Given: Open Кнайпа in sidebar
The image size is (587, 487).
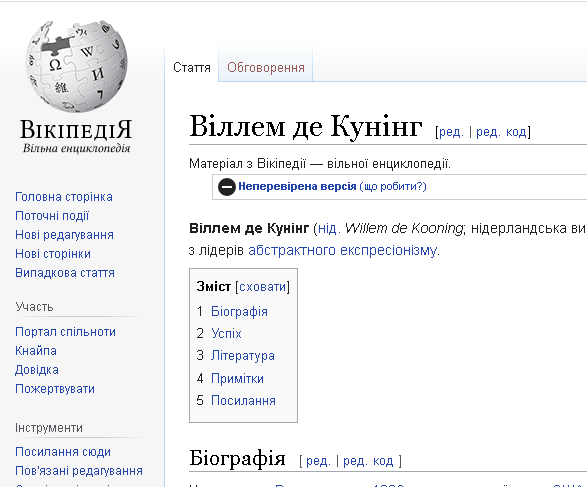Looking at the screenshot, I should tap(36, 351).
